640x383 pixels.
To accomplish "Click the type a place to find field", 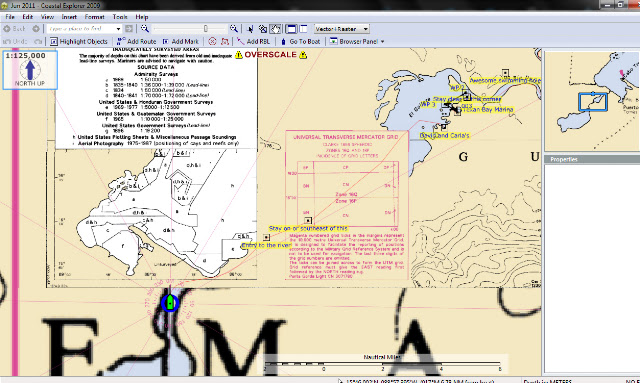I will click(x=81, y=29).
